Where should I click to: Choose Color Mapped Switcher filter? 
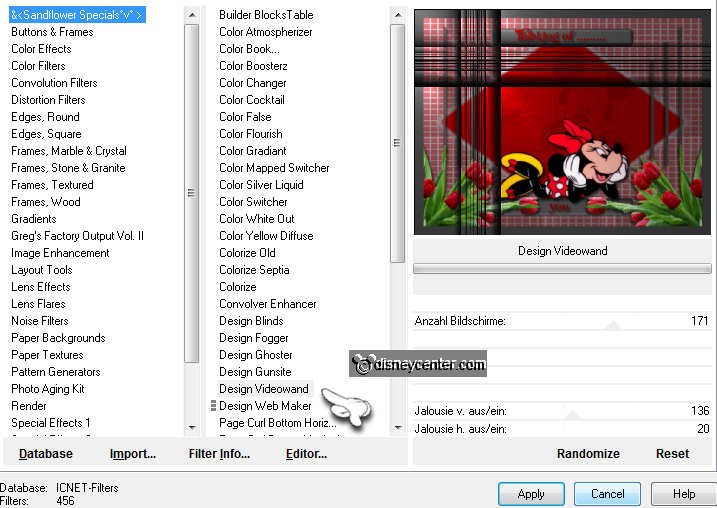[274, 168]
